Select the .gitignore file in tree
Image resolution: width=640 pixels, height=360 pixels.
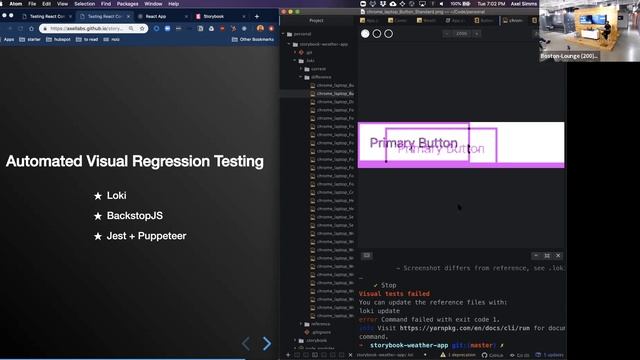click(x=318, y=332)
